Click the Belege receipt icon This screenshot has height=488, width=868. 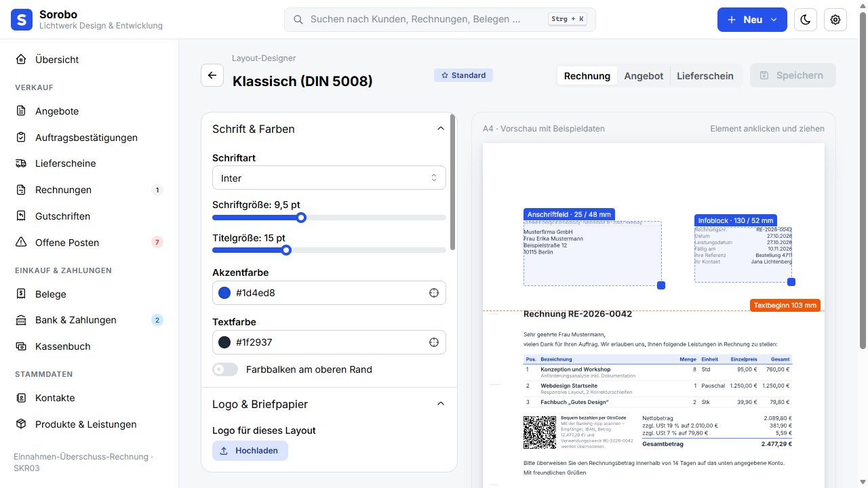click(22, 294)
